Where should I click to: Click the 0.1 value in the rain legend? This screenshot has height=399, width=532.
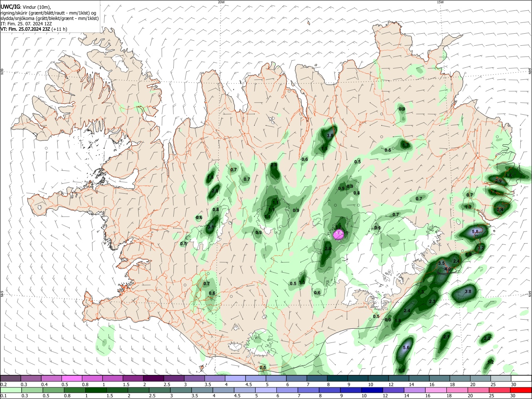tap(4, 397)
